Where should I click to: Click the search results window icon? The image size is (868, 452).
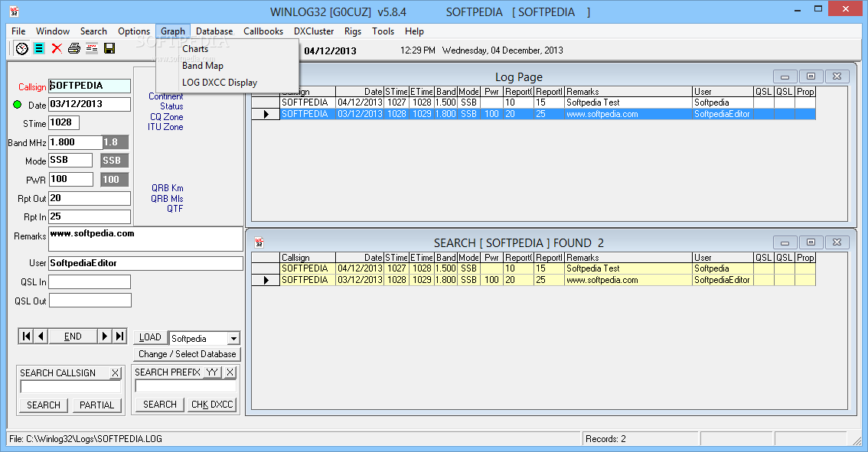pos(259,242)
